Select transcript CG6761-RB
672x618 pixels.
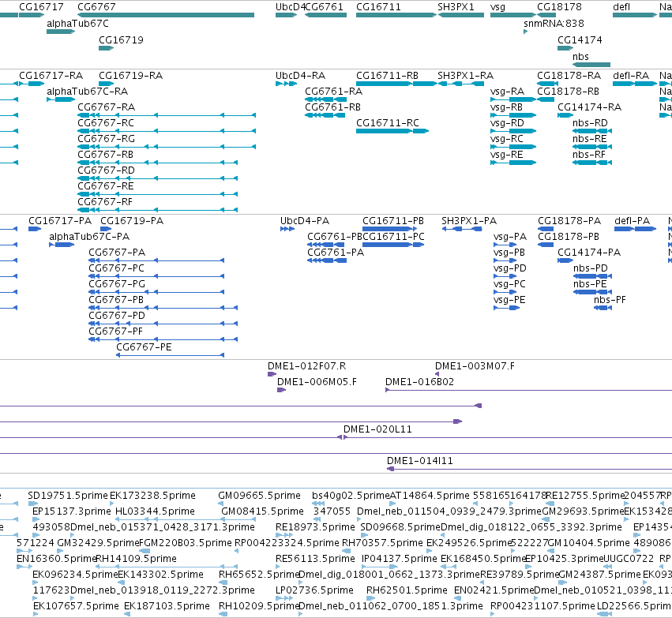pyautogui.click(x=332, y=107)
